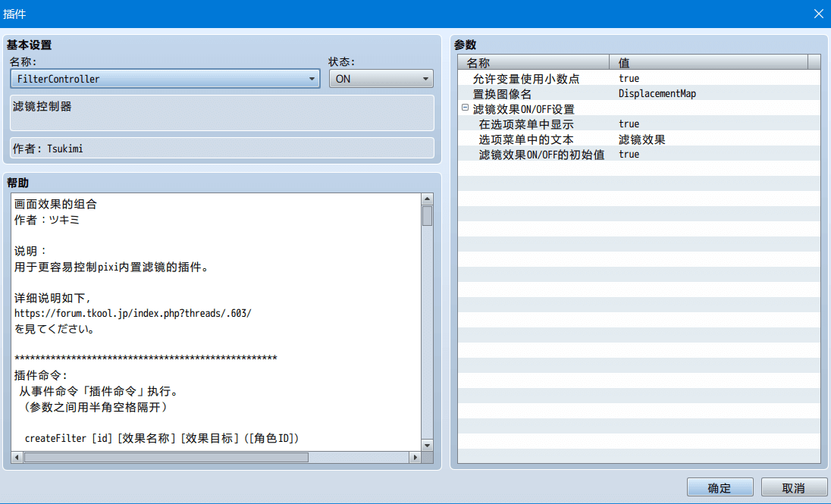Screen dimensions: 831x504
Task: Select the 滤镜效果ON/OFF的初始值 parameter row
Action: coord(638,154)
